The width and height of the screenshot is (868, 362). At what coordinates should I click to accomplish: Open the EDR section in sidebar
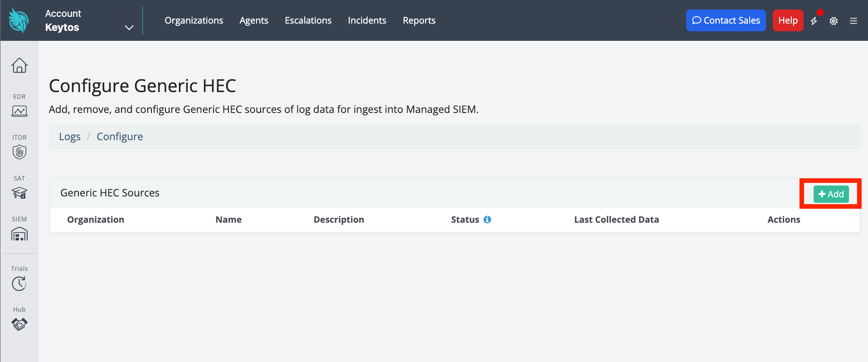[19, 111]
